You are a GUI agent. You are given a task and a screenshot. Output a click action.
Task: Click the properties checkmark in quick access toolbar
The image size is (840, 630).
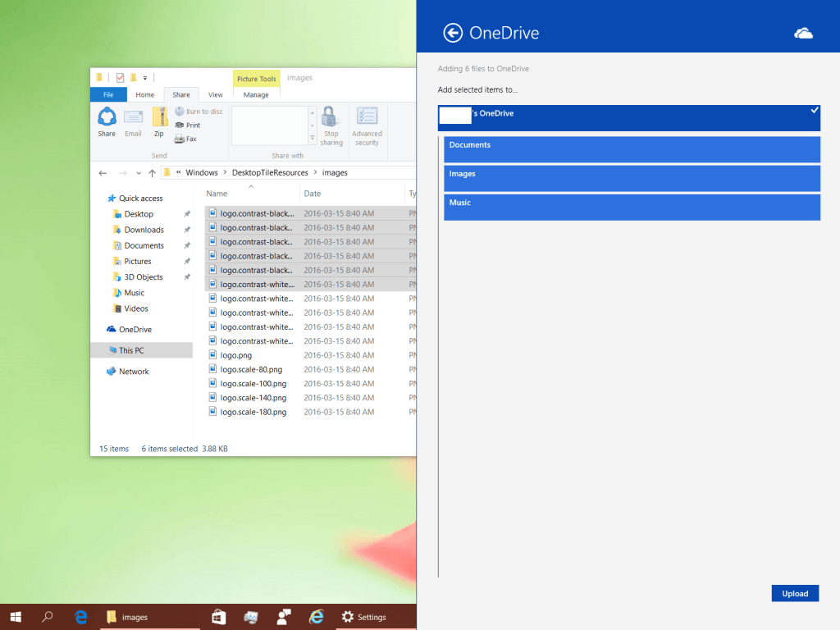(120, 78)
